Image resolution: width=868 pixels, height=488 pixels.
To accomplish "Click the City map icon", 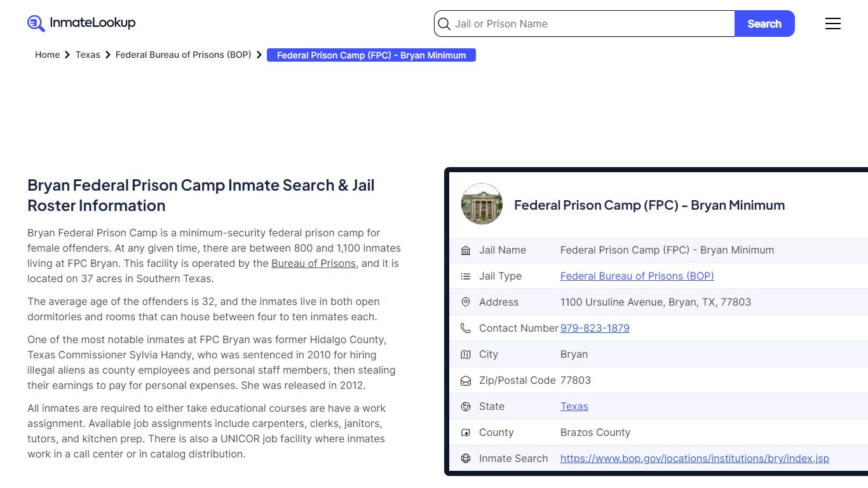I will 466,355.
